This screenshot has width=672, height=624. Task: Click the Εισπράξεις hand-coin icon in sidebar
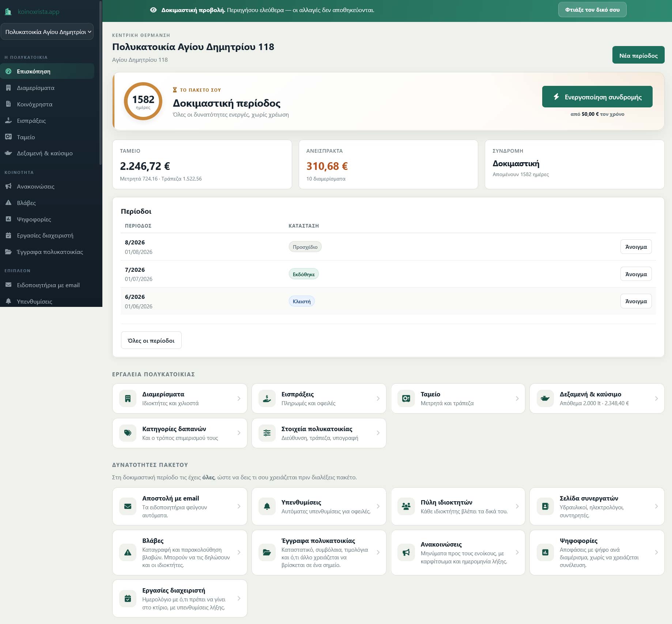(8, 121)
